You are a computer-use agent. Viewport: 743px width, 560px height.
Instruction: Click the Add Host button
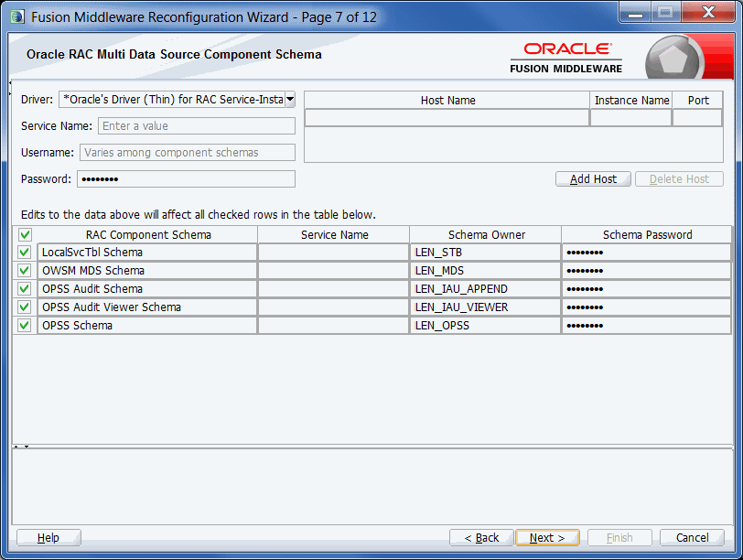[593, 179]
